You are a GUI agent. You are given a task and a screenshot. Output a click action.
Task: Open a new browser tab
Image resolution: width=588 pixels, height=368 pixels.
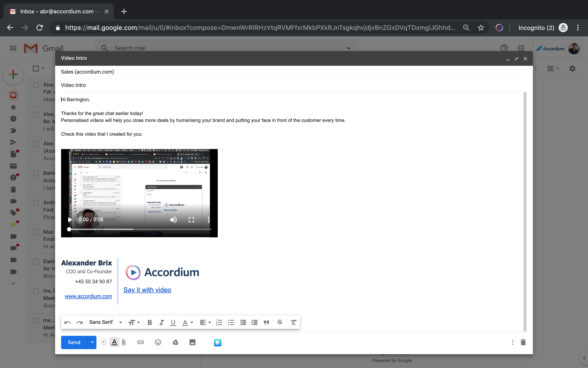tap(124, 11)
